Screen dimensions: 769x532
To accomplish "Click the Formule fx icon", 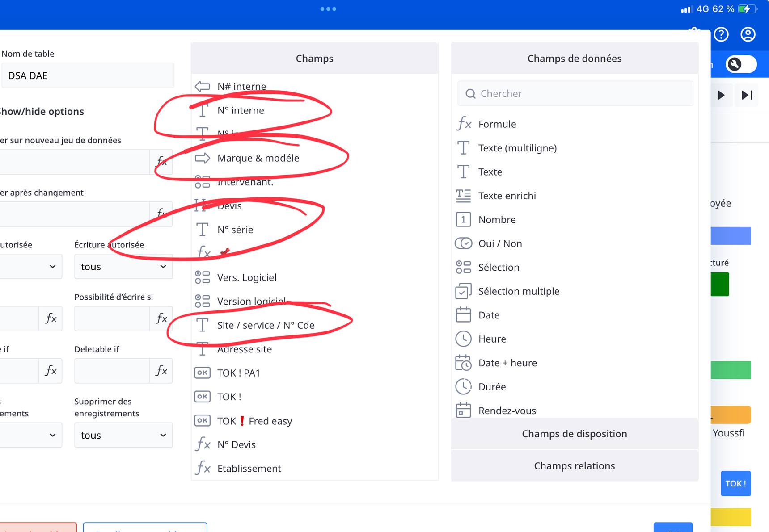I will point(464,124).
